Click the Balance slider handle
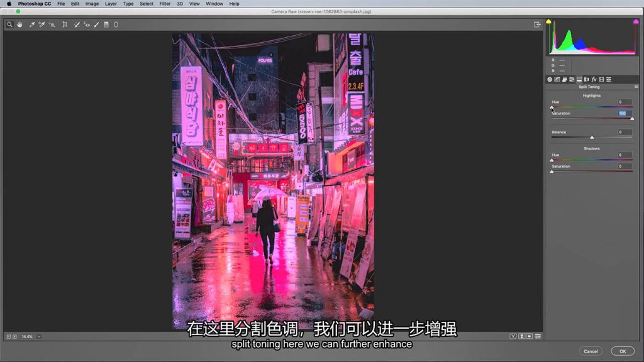This screenshot has height=362, width=644. 592,138
